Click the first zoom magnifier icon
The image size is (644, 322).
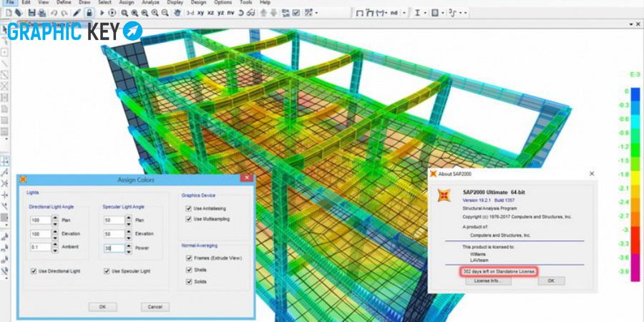pyautogui.click(x=124, y=13)
